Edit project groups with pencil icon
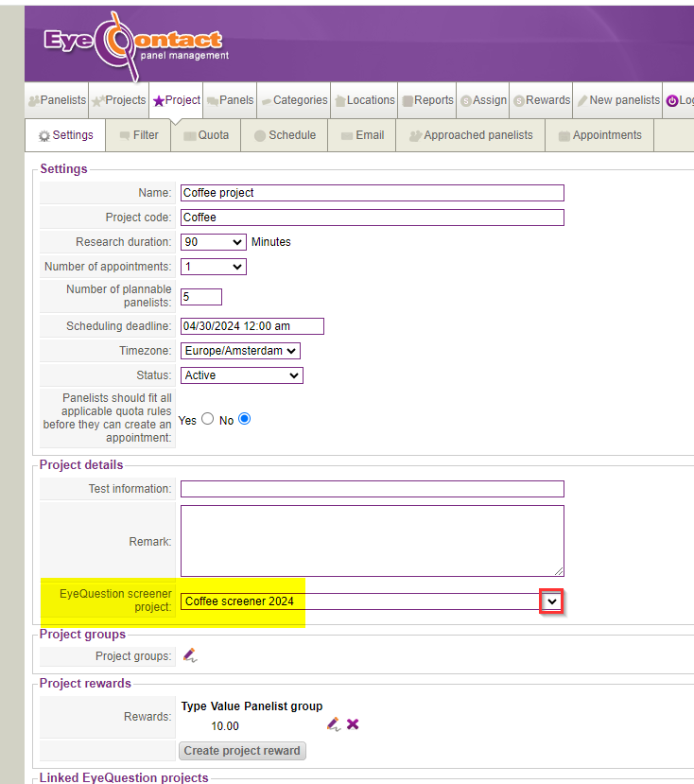Viewport: 694px width, 784px height. click(190, 654)
